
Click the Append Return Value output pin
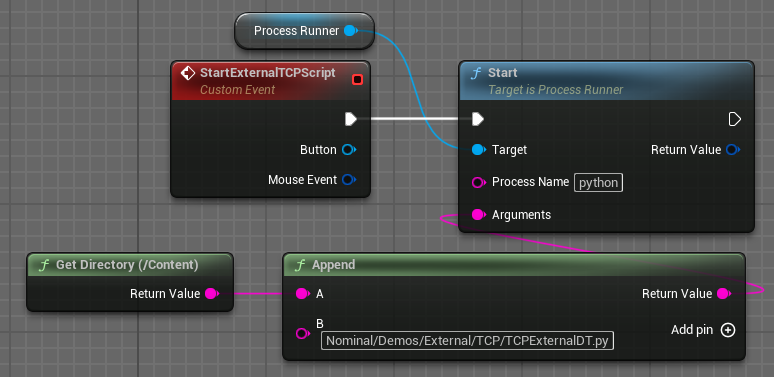[723, 294]
